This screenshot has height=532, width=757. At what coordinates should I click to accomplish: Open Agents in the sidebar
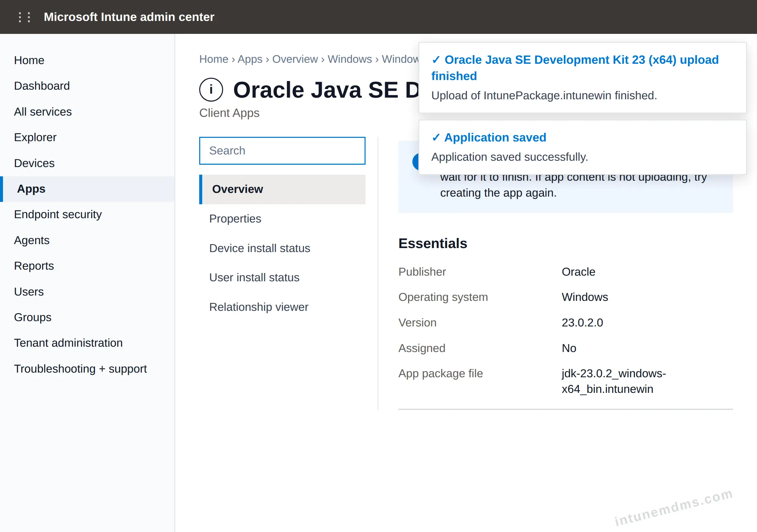(x=32, y=240)
